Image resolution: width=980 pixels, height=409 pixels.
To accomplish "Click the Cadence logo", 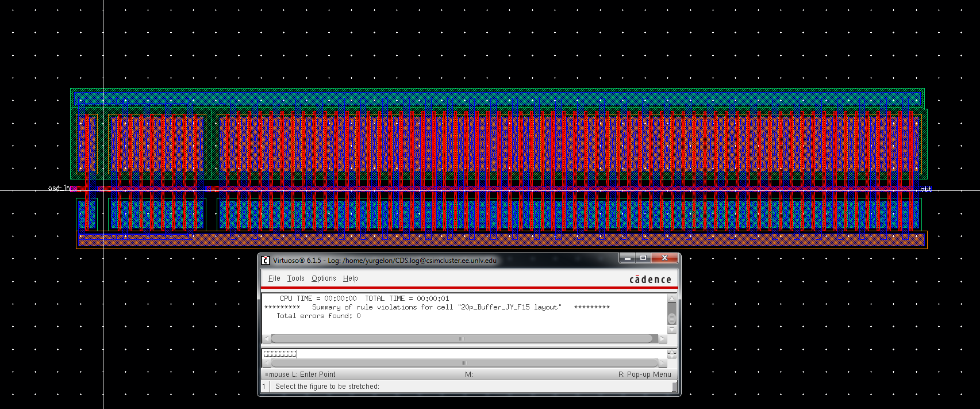I will click(650, 280).
